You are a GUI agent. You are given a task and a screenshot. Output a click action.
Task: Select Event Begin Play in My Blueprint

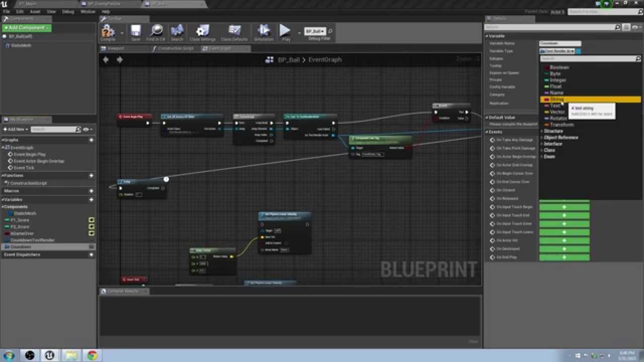pos(30,154)
